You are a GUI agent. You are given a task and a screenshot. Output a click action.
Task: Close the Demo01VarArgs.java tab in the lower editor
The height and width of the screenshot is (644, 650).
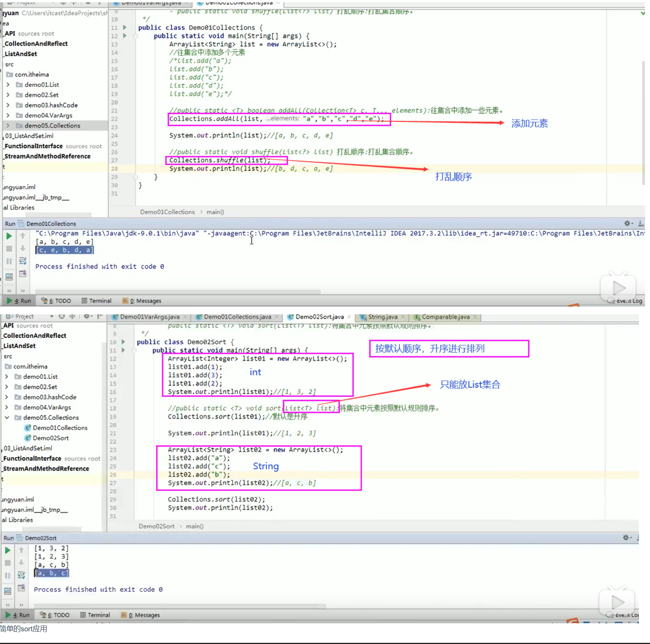point(185,317)
